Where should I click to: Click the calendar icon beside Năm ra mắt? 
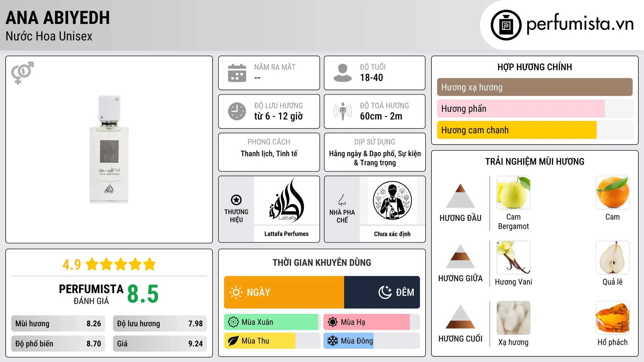(237, 73)
